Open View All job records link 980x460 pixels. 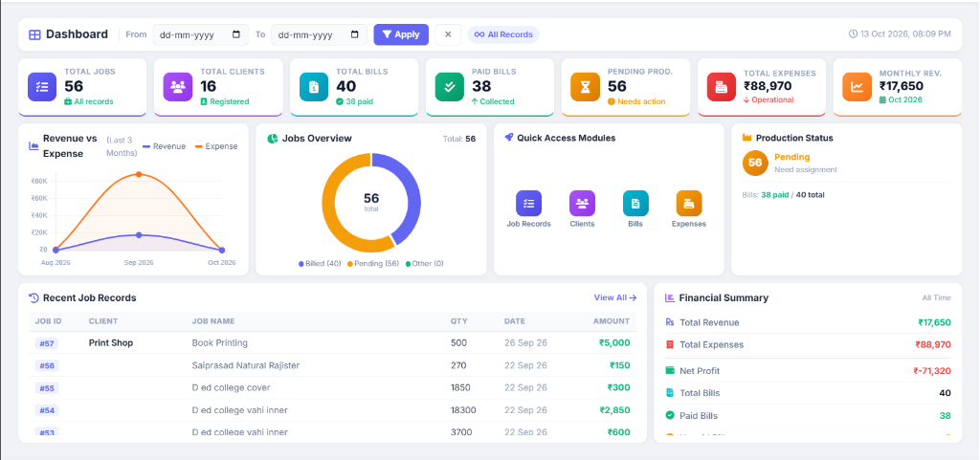[615, 297]
